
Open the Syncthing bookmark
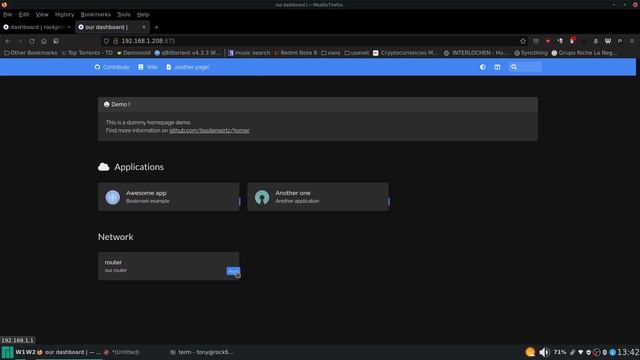[x=531, y=53]
